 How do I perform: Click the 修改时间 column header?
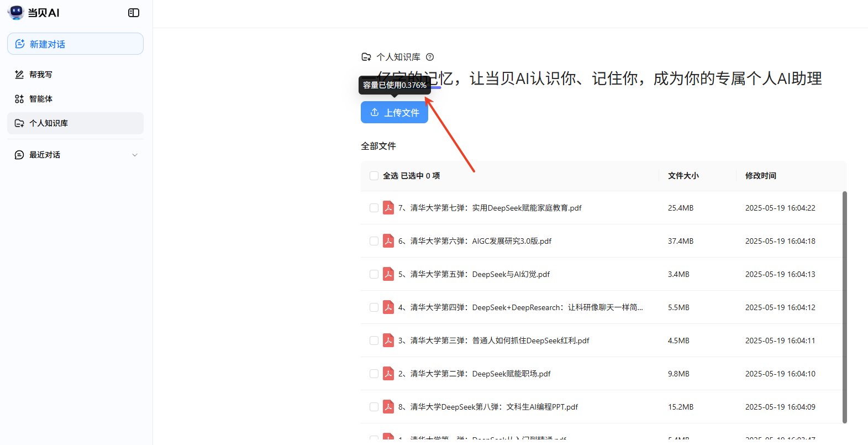[761, 176]
